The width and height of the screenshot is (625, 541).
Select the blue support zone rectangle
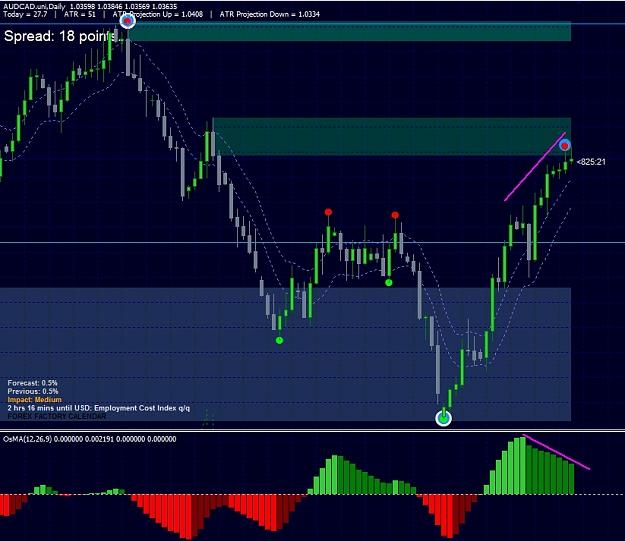coord(285,354)
